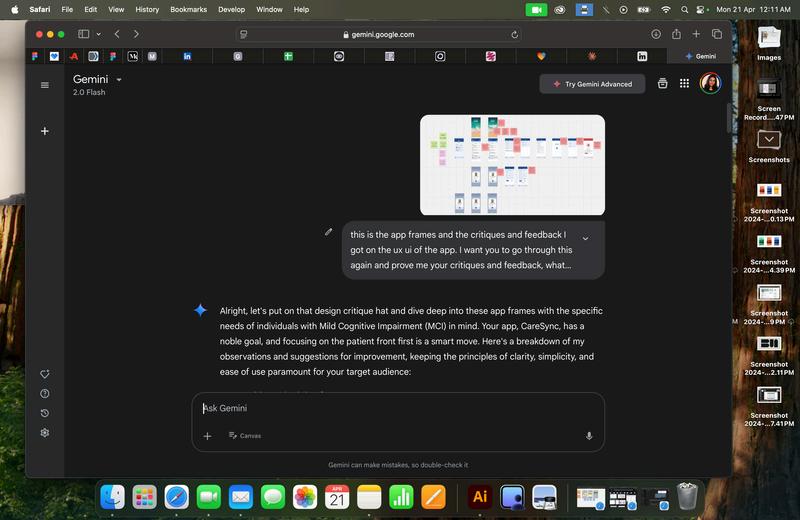Toggle the Canvas option in prompt box

tap(245, 436)
